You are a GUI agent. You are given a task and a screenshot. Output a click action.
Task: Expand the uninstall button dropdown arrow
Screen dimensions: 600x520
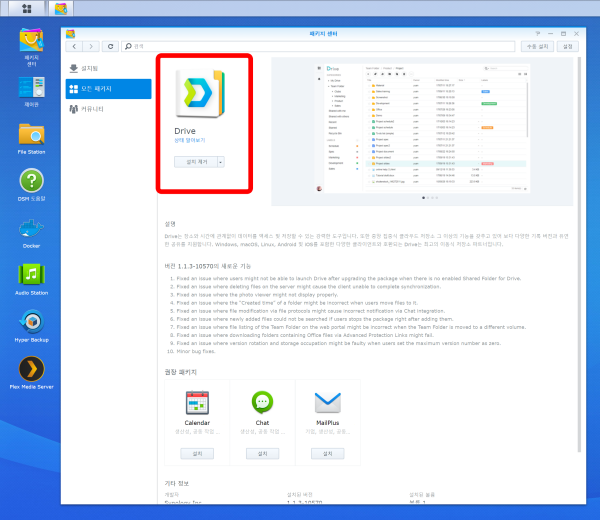click(x=221, y=162)
